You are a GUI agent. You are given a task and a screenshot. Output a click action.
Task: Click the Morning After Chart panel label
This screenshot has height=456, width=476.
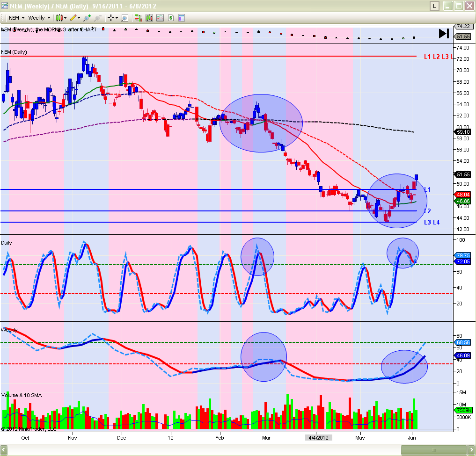point(49,29)
